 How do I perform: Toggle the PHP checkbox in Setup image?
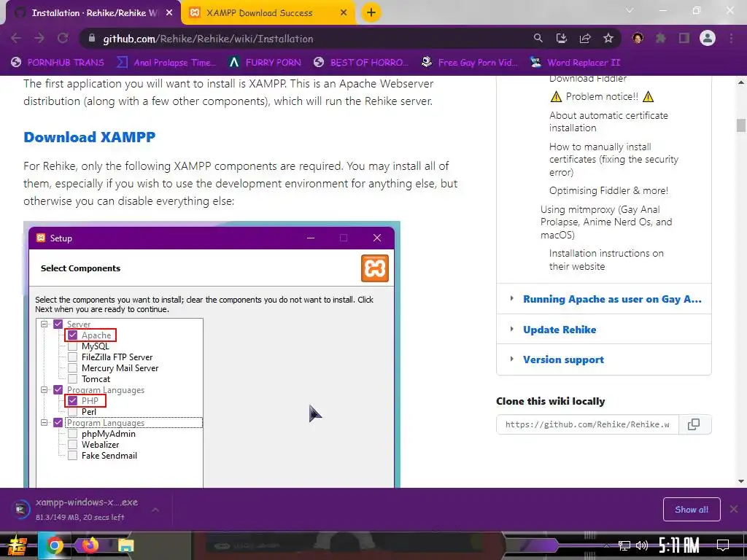[x=72, y=401]
